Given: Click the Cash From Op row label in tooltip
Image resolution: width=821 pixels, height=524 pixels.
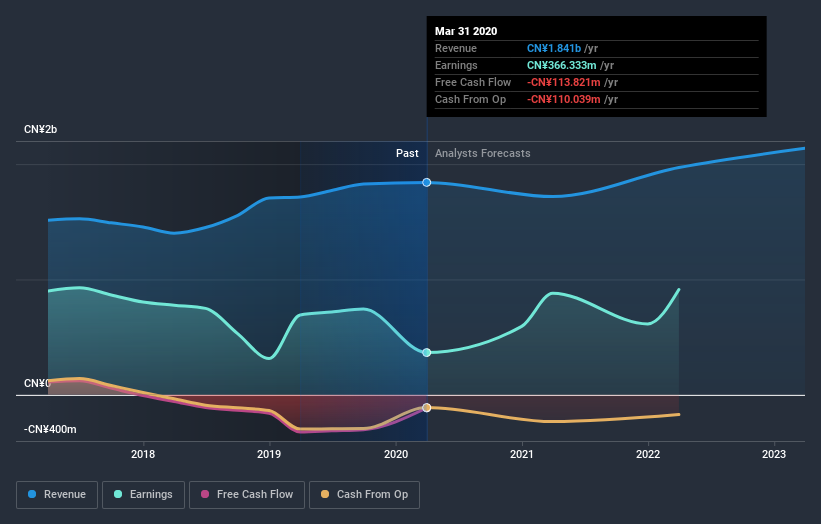Looking at the screenshot, I should click(x=470, y=99).
